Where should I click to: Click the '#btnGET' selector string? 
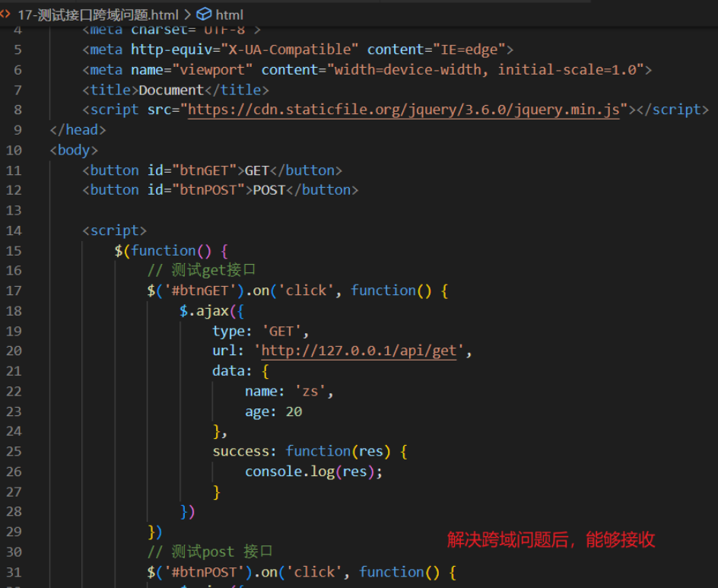(x=200, y=291)
